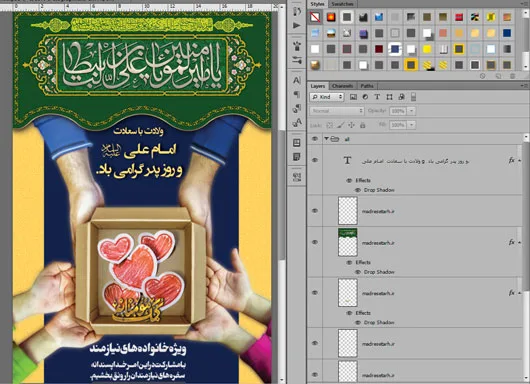
Task: Open the Opacity slider arrow
Action: 411,111
